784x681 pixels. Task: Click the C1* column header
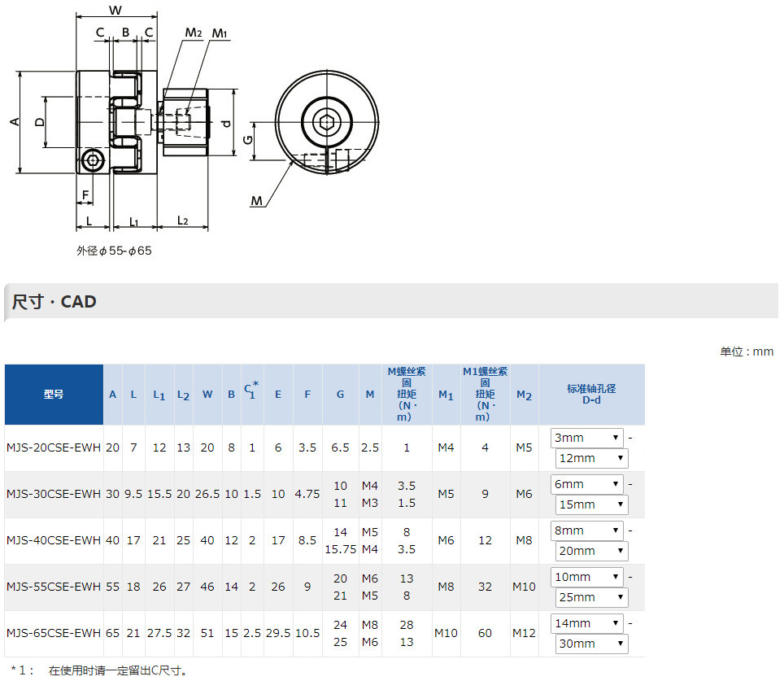[x=252, y=395]
